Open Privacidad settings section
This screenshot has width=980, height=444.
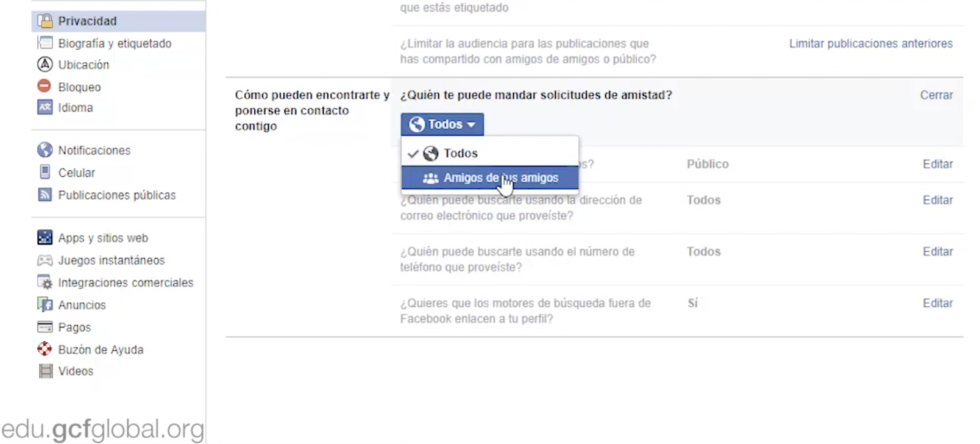point(118,21)
